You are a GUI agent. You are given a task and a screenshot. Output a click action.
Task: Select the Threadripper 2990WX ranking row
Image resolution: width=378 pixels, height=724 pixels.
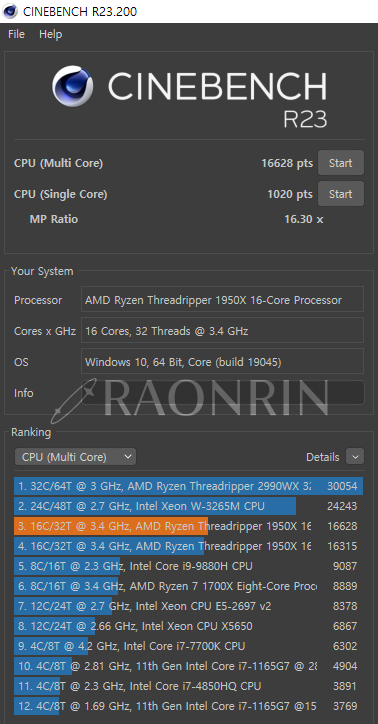(188, 486)
